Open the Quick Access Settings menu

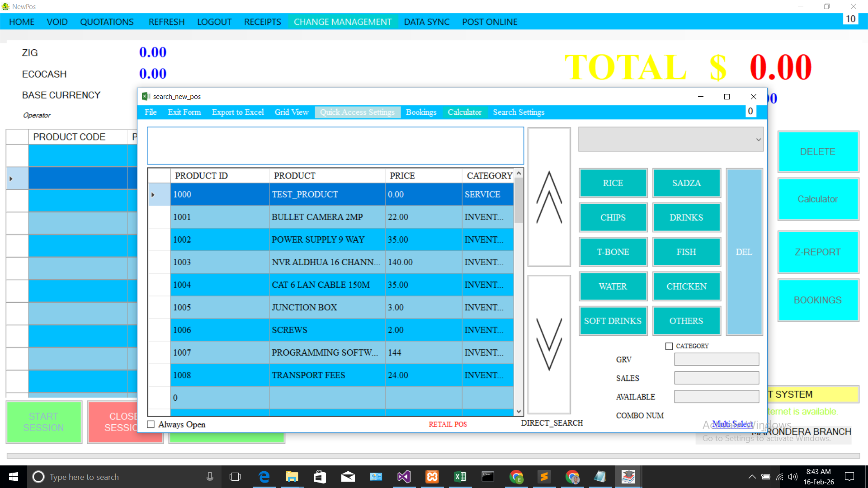357,112
